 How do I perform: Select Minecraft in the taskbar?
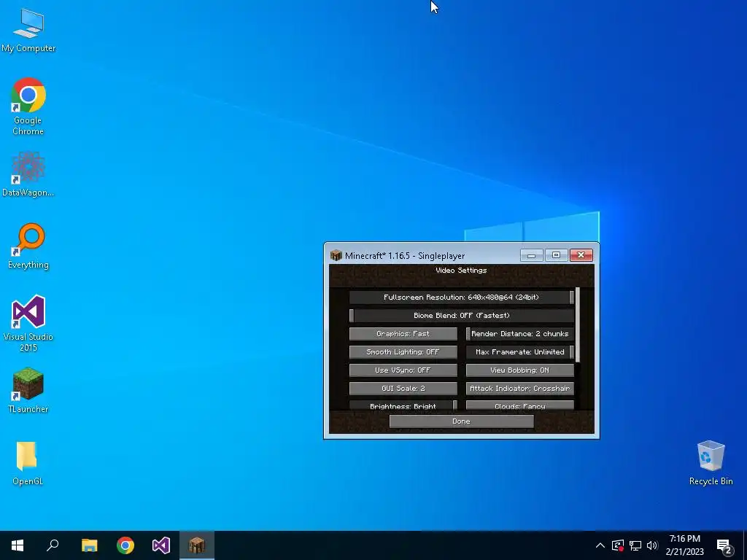tap(197, 545)
